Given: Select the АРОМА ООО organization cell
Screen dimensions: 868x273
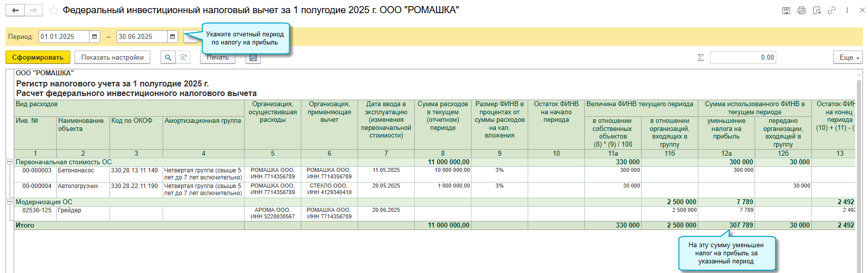Looking at the screenshot, I should click(272, 213).
